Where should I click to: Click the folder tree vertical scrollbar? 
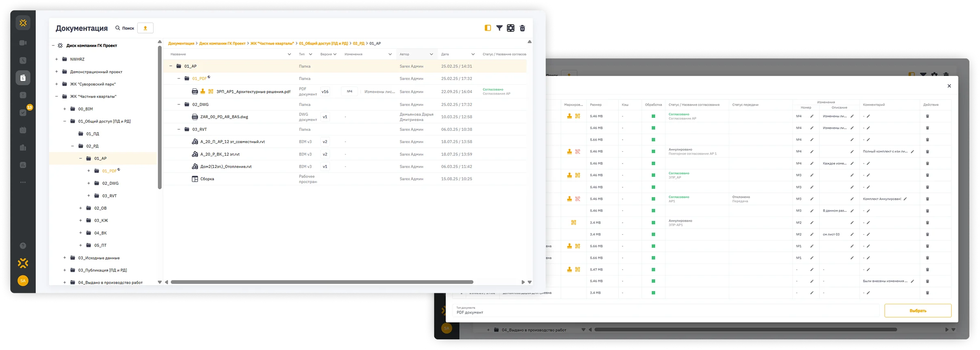160,117
